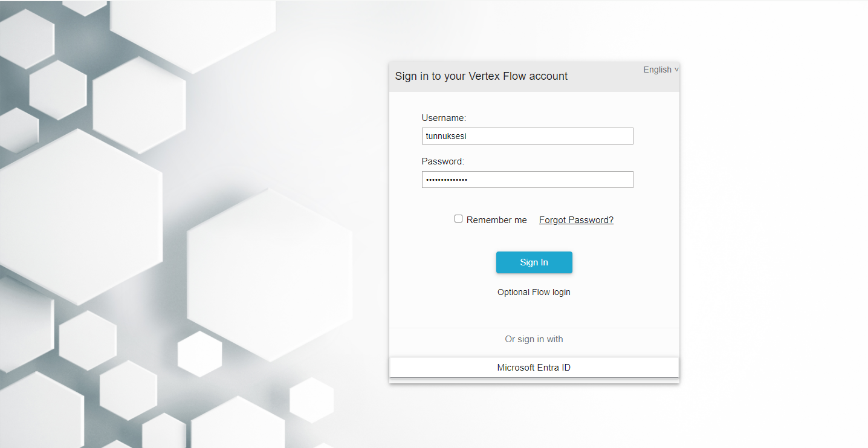
Task: Click the 'tunnuksesi' text in Username
Action: tap(446, 136)
